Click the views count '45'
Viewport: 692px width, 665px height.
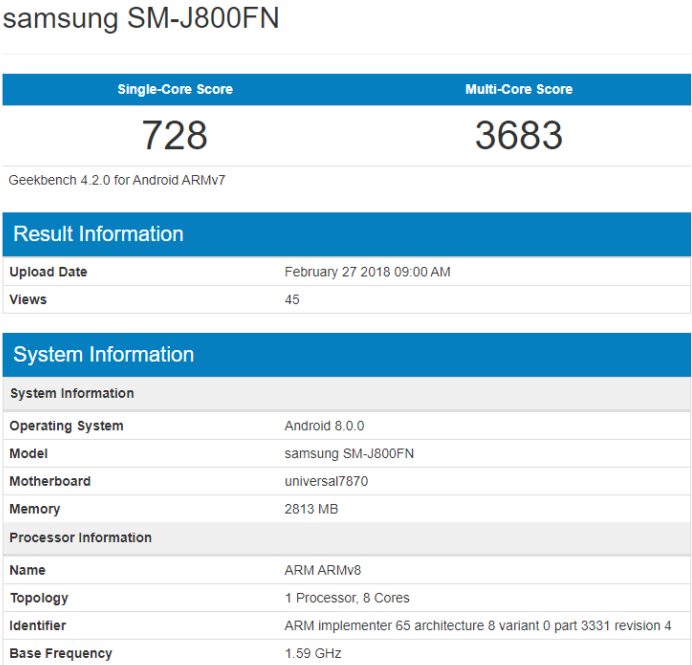pos(292,300)
